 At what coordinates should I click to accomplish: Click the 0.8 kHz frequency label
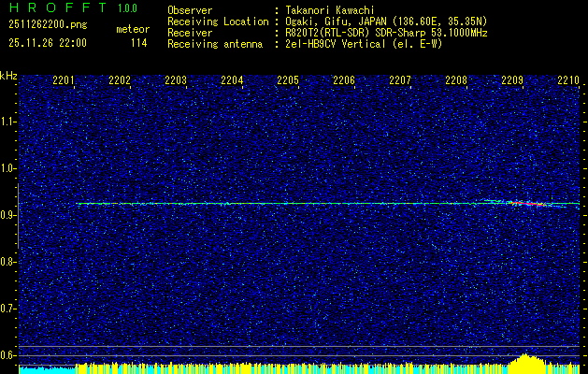[x=8, y=262]
